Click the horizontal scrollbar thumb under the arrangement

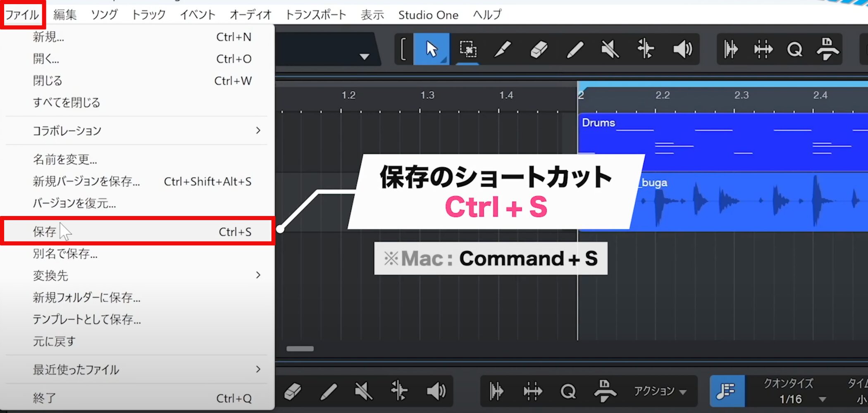click(300, 349)
